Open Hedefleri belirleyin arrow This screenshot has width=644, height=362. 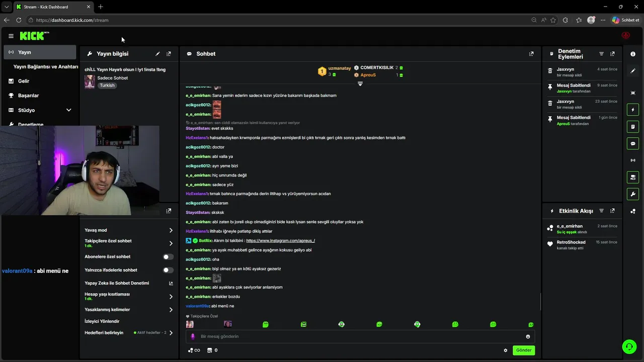[171, 333]
